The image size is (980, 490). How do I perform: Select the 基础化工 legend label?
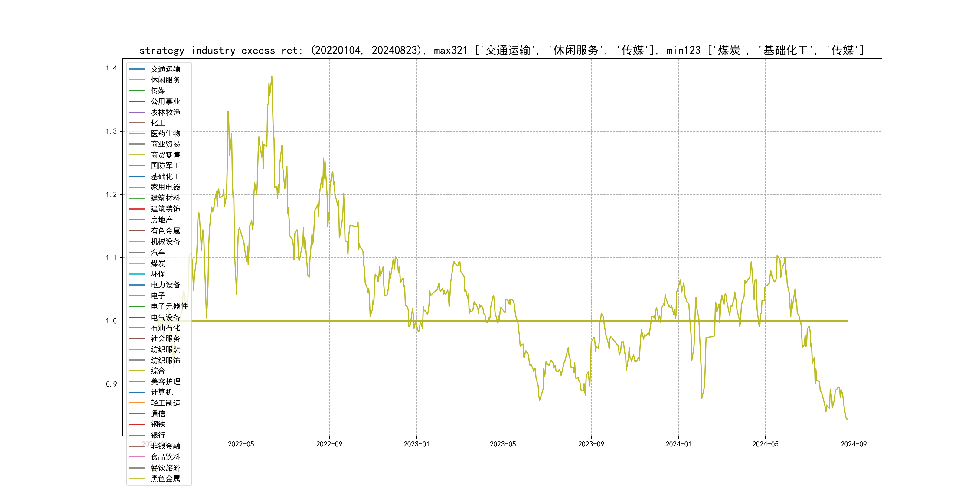click(x=165, y=177)
